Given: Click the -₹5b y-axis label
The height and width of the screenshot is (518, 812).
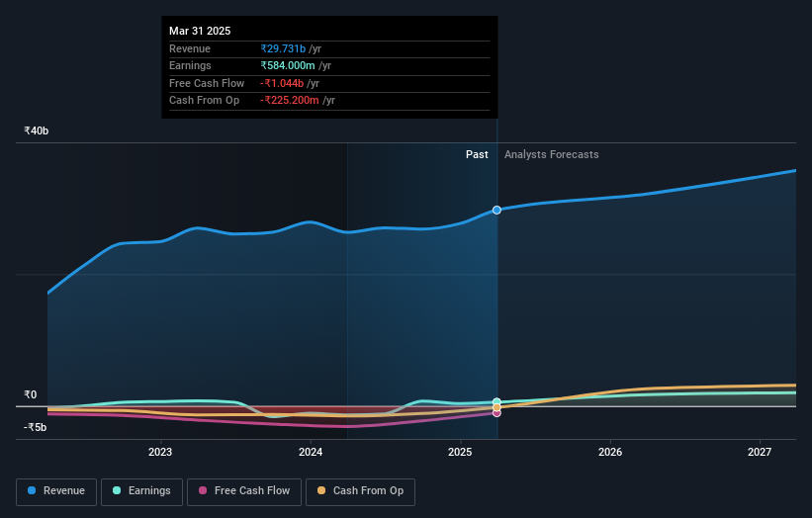Looking at the screenshot, I should 36,427.
